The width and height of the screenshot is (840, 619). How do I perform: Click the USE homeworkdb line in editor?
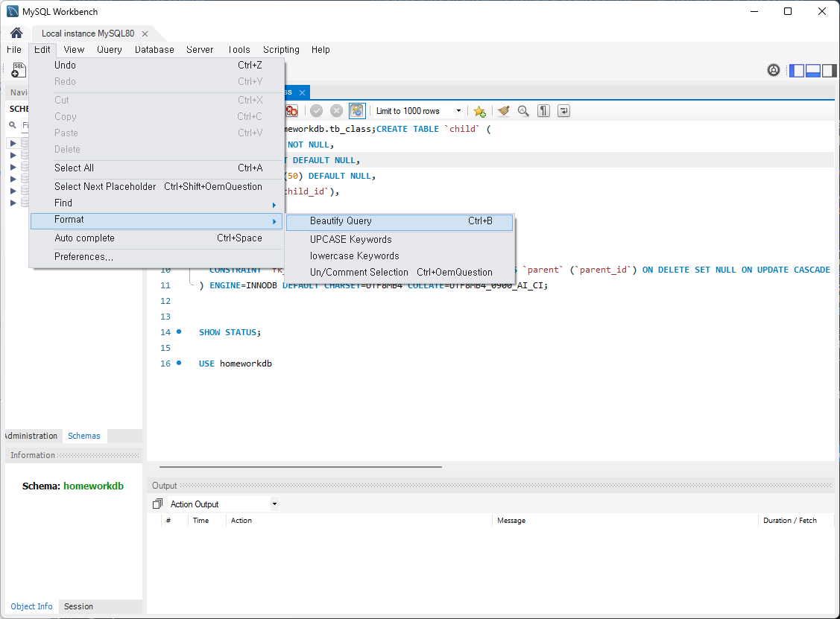click(x=236, y=364)
